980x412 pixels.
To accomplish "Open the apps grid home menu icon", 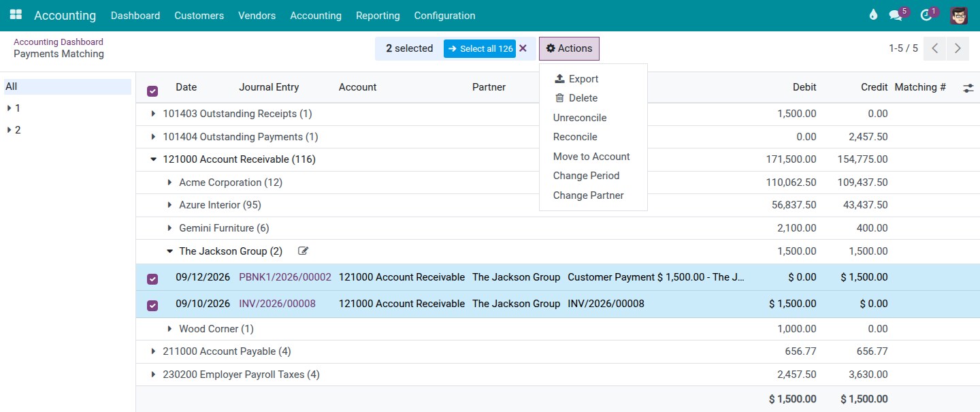I will [16, 15].
